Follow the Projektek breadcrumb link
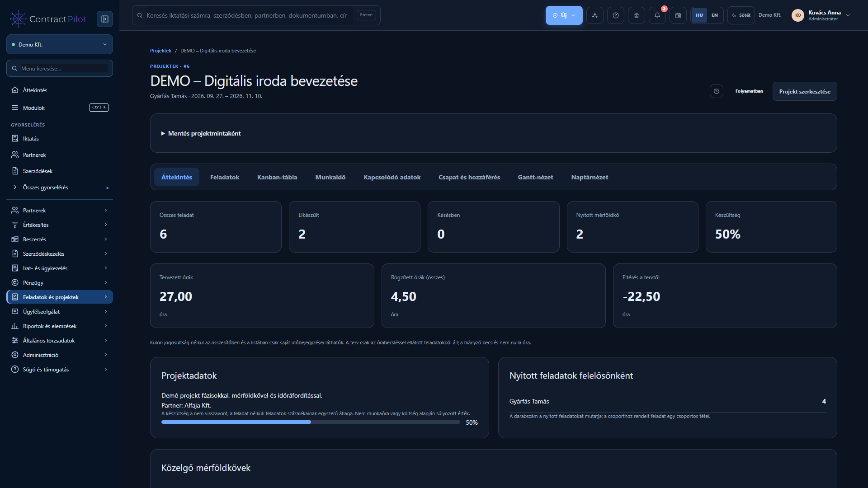The width and height of the screenshot is (868, 488). point(160,51)
